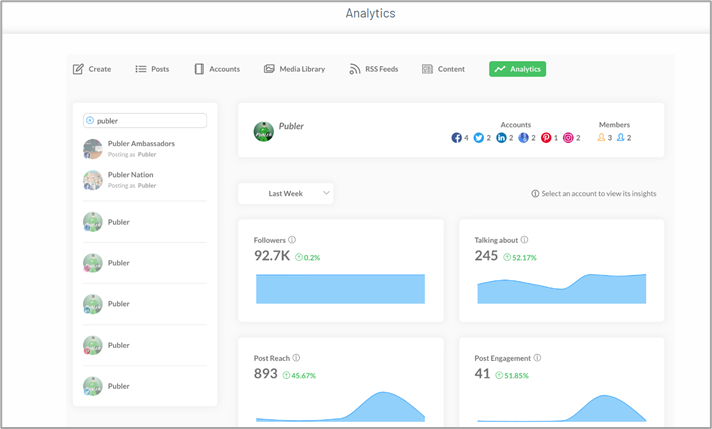Select Publer account with Pinterest badge
Image resolution: width=712 pixels, height=429 pixels.
pos(145,345)
